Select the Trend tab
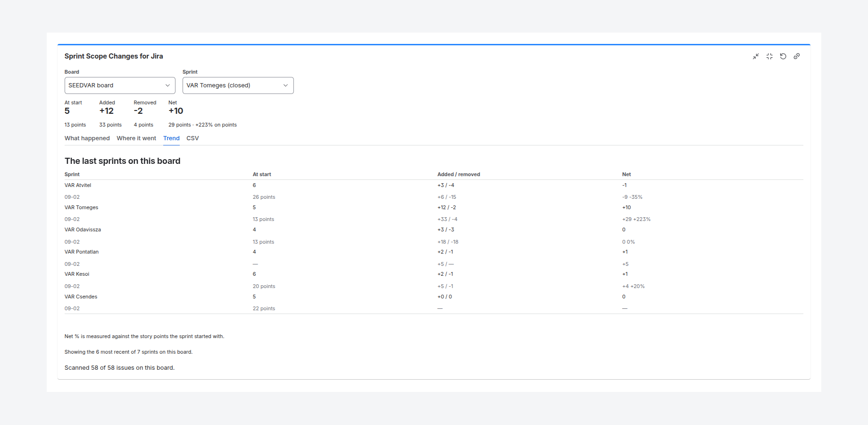Viewport: 868px width, 425px height. click(x=171, y=138)
